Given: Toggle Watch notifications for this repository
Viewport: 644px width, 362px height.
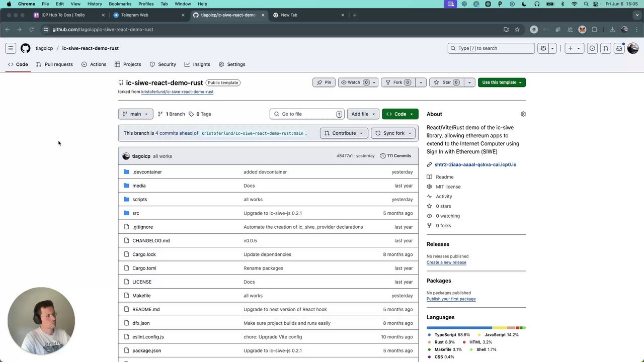Looking at the screenshot, I should (x=358, y=82).
